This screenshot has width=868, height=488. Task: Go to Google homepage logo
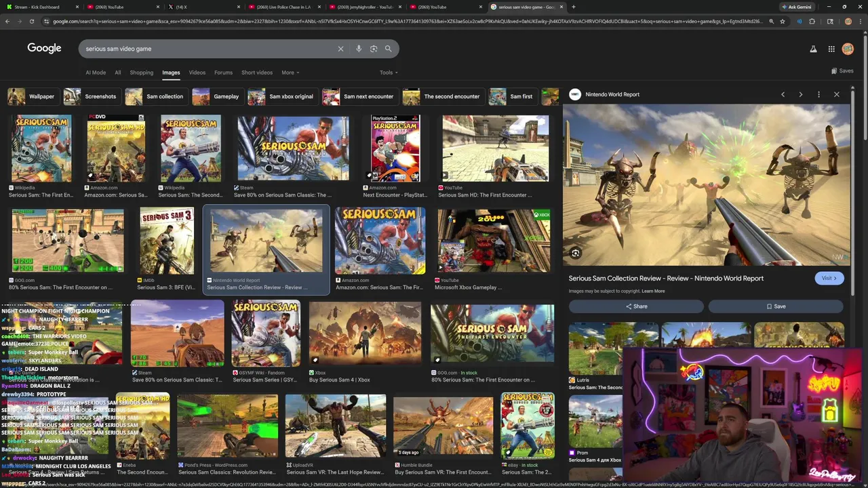(44, 48)
